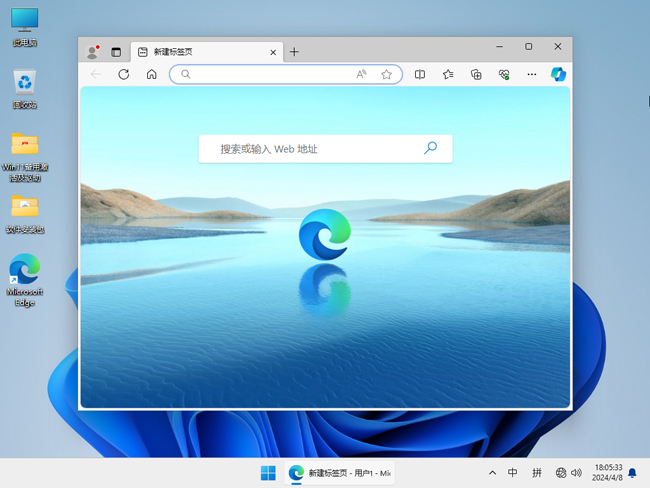Screen dimensions: 650x488
Task: Open the clock showing 18:05:33
Action: [607, 473]
